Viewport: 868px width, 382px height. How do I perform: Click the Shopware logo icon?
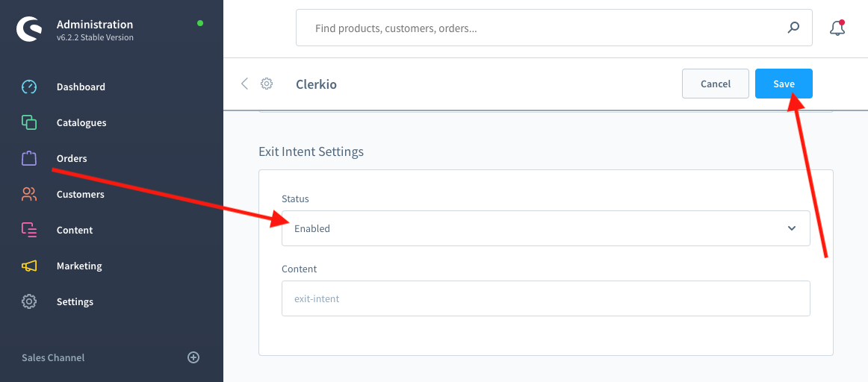(x=29, y=30)
